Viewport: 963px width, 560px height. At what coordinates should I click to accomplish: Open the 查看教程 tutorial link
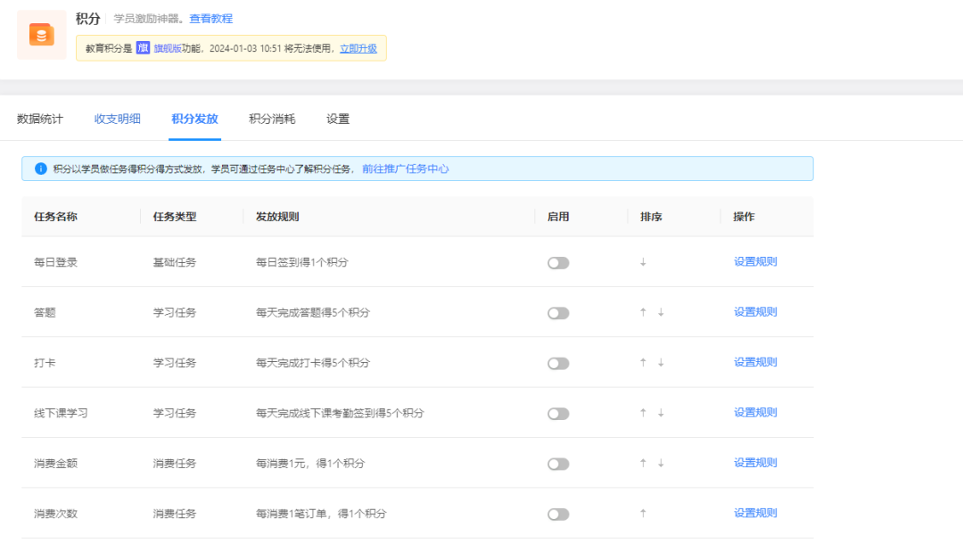tap(211, 19)
